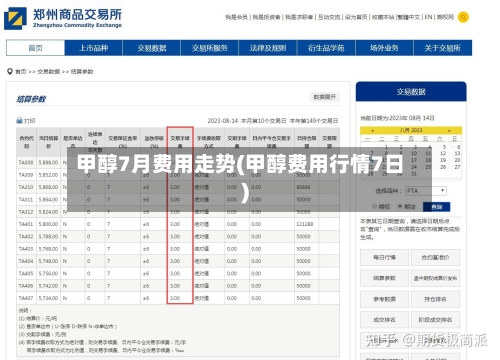Click contract code TA403 cell
Image resolution: width=500 pixels, height=360 pixels.
tap(26, 249)
